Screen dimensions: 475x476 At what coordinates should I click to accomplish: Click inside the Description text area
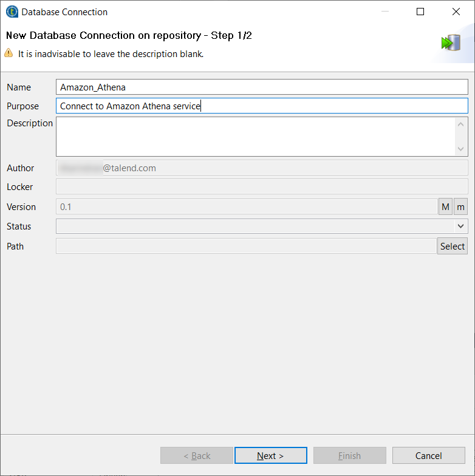click(x=255, y=137)
